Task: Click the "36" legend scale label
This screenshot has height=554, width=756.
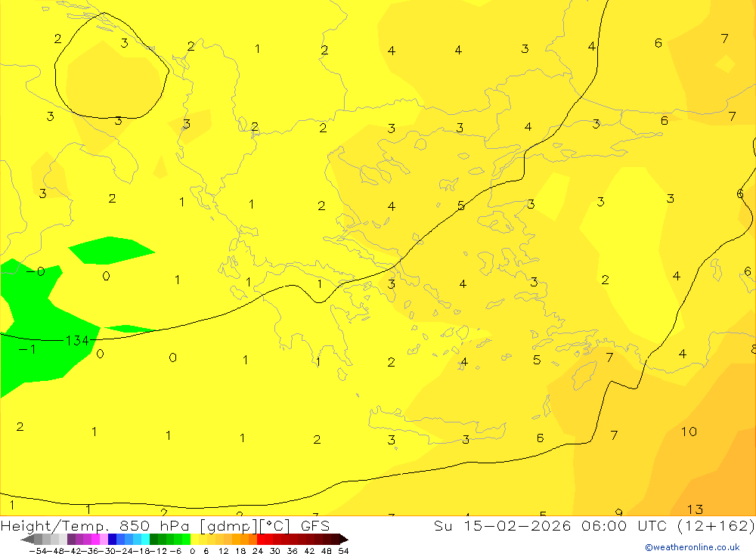Action: [292, 551]
